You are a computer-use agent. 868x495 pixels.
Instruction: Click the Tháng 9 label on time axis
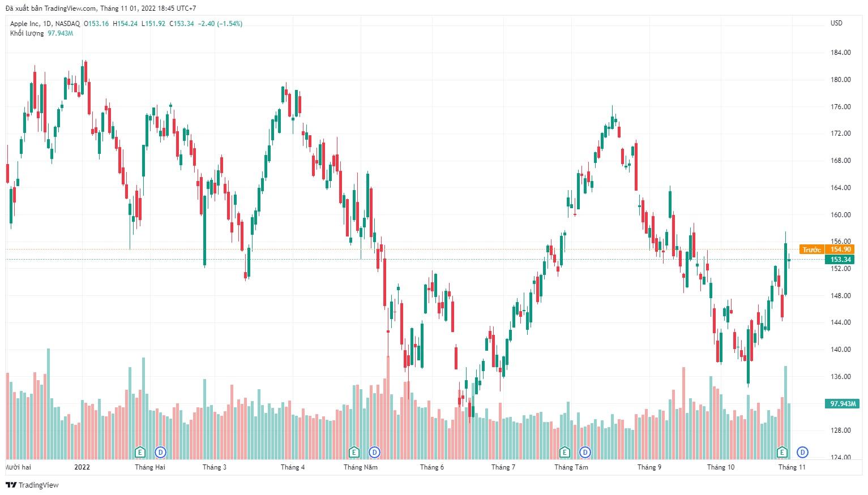649,467
